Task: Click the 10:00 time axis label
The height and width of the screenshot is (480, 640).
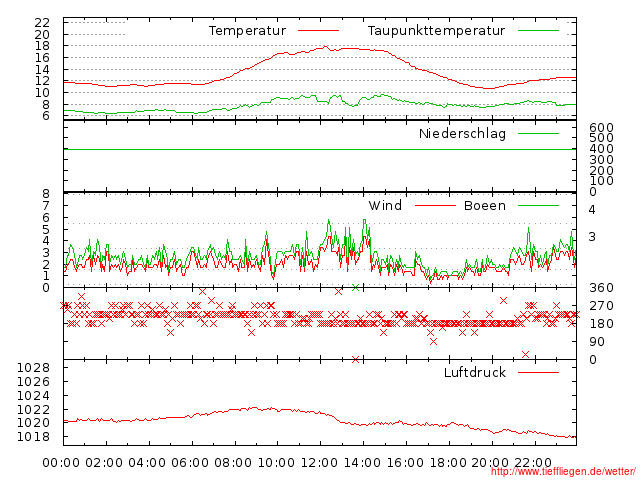Action: (x=276, y=463)
